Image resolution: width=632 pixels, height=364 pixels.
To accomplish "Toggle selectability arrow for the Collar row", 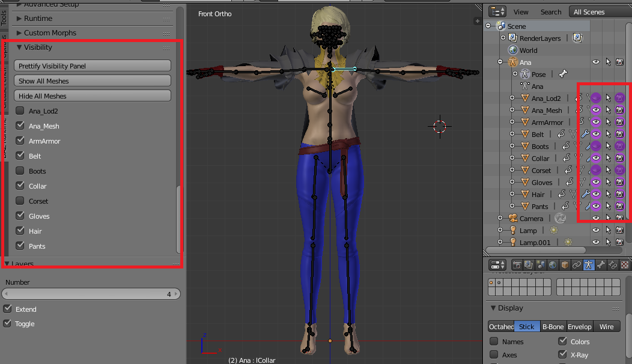I will (608, 158).
